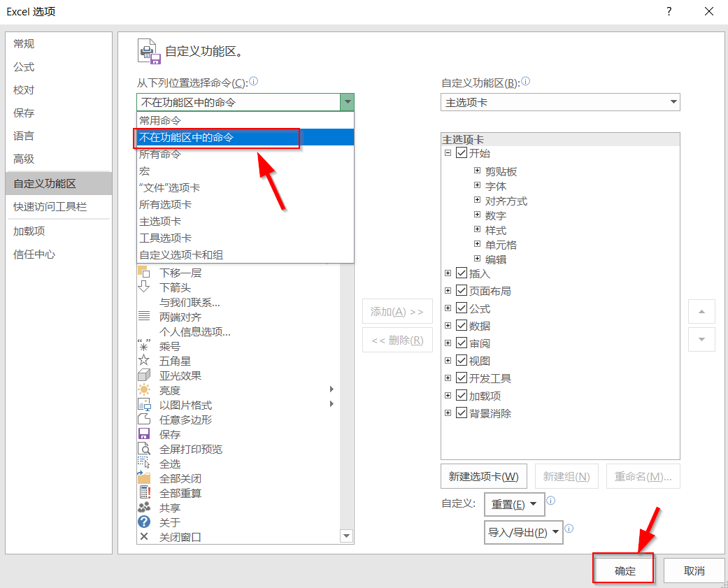Choose 常用命令 from the dropdown list
This screenshot has width=728, height=588.
point(245,121)
